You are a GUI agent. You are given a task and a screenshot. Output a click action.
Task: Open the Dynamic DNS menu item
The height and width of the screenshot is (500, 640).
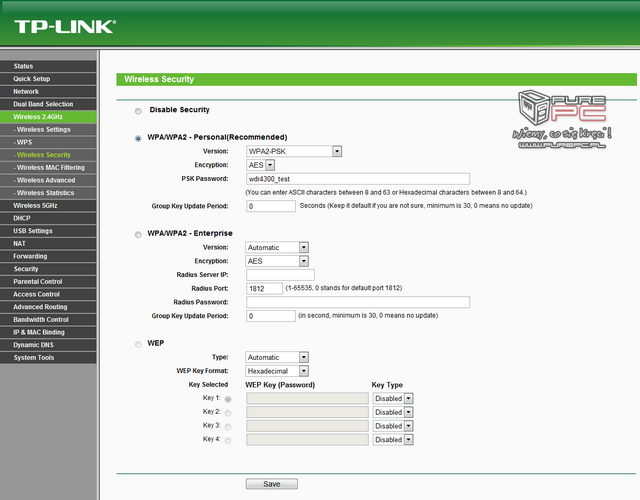click(x=48, y=344)
